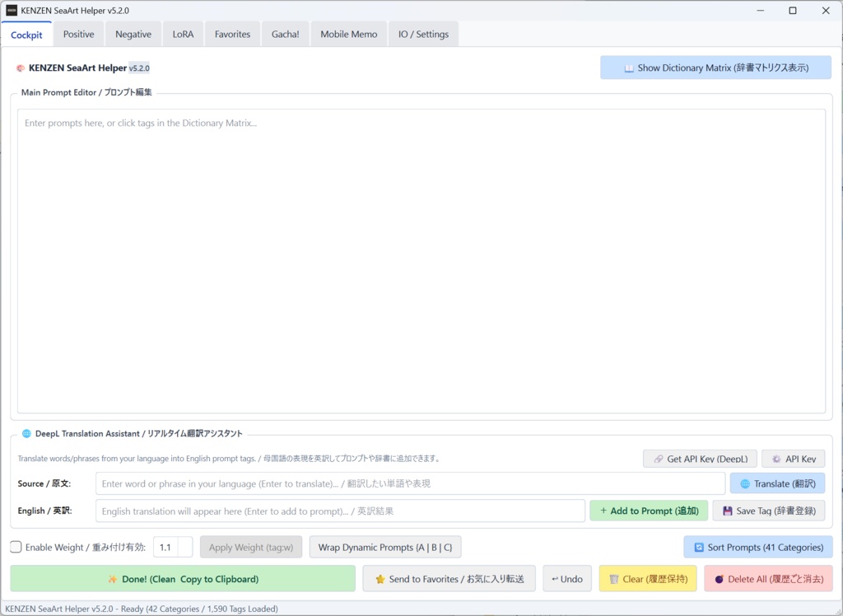This screenshot has width=843, height=616.
Task: Click the plus icon on Add to Prompt
Action: point(603,511)
